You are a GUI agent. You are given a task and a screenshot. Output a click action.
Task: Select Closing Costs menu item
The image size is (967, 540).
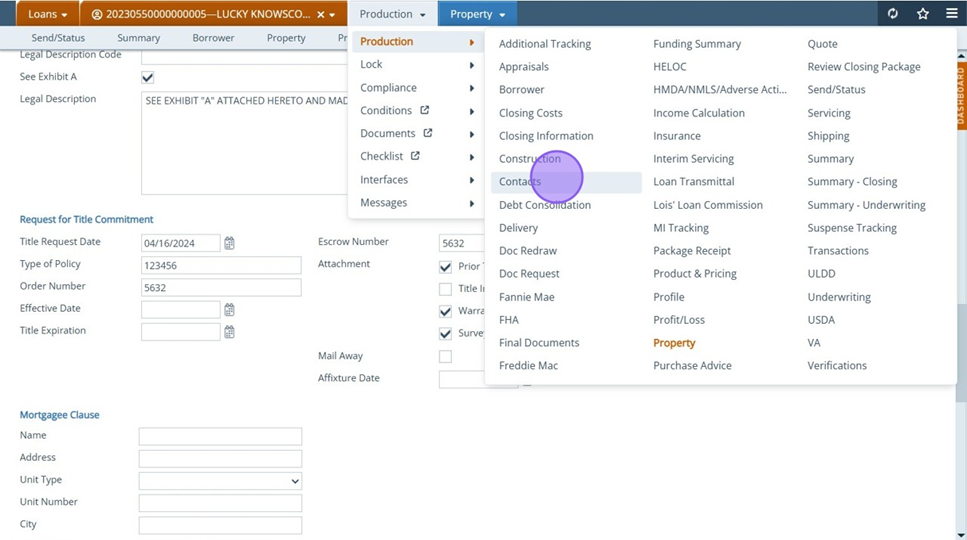click(x=530, y=113)
